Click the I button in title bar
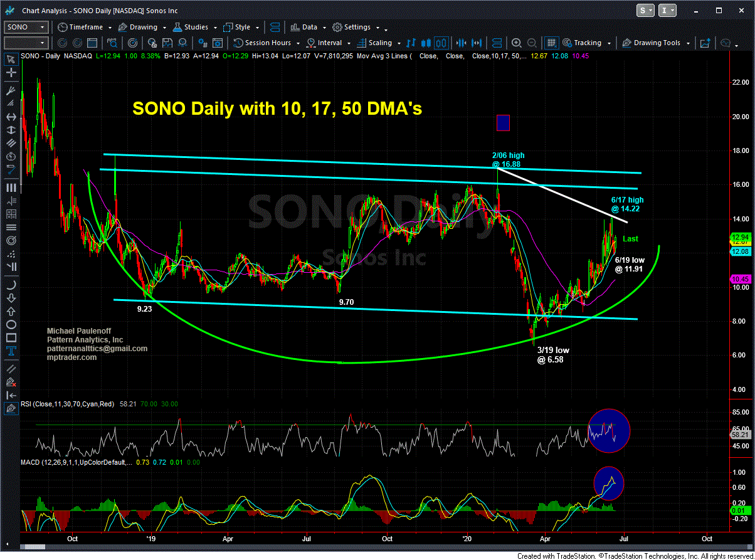 pos(666,10)
